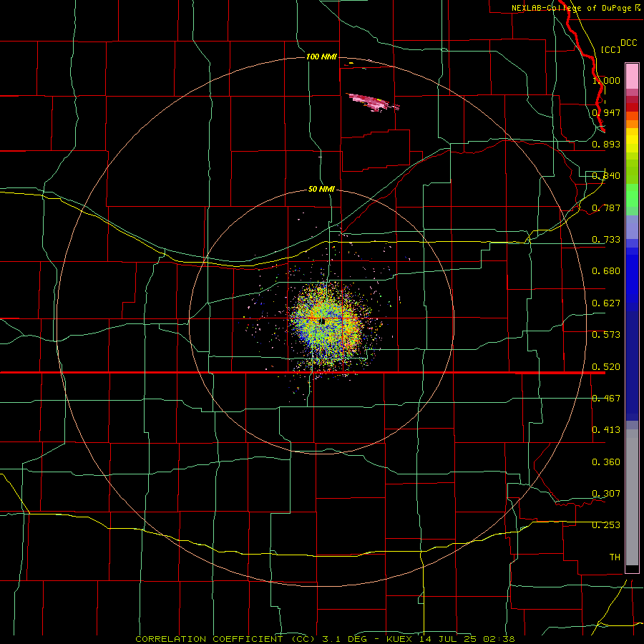
Task: Click the black radar site marker at center
Action: [323, 321]
